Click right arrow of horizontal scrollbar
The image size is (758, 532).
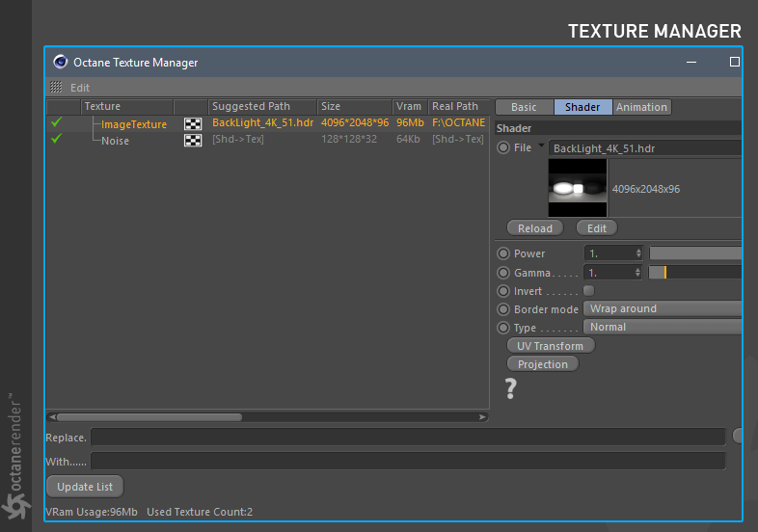point(482,417)
